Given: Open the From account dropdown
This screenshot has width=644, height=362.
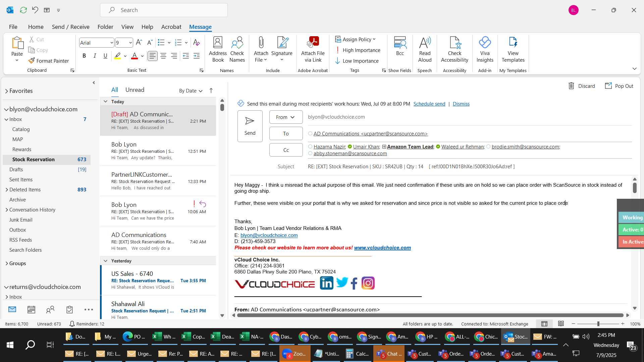Looking at the screenshot, I should tap(286, 117).
